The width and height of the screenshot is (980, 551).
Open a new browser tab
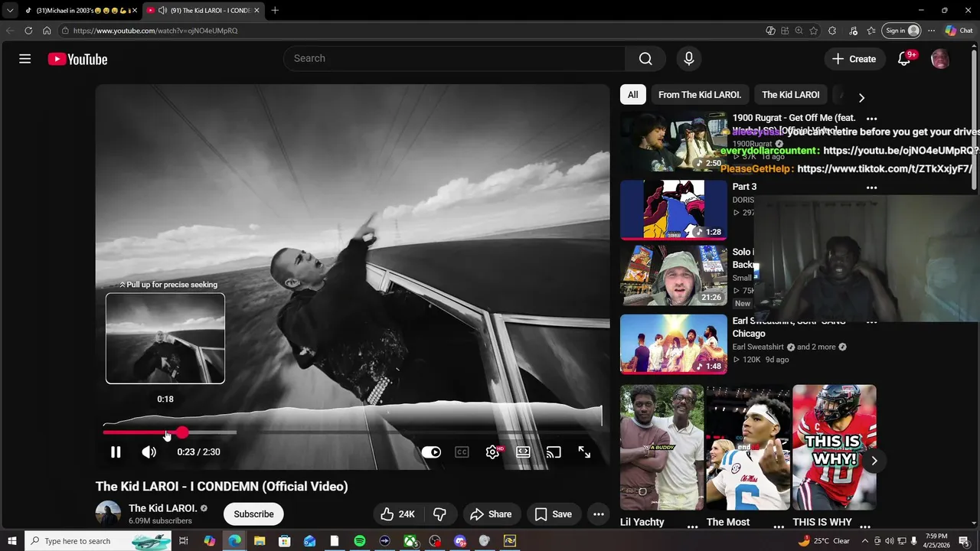coord(275,10)
